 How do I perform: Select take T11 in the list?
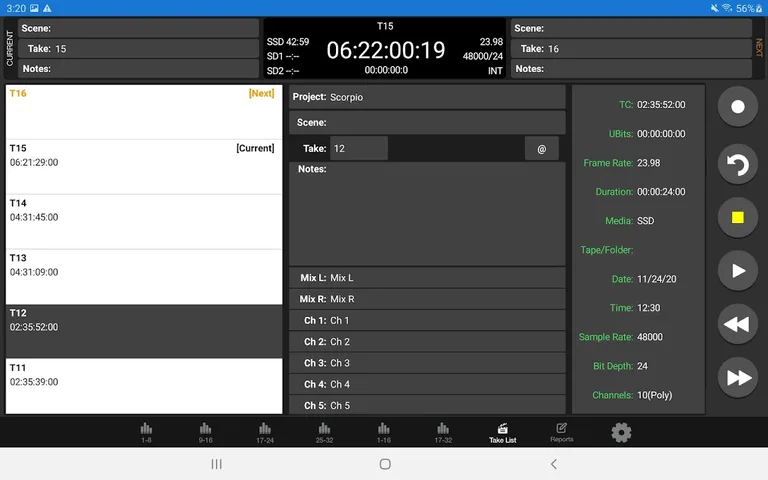click(x=144, y=386)
